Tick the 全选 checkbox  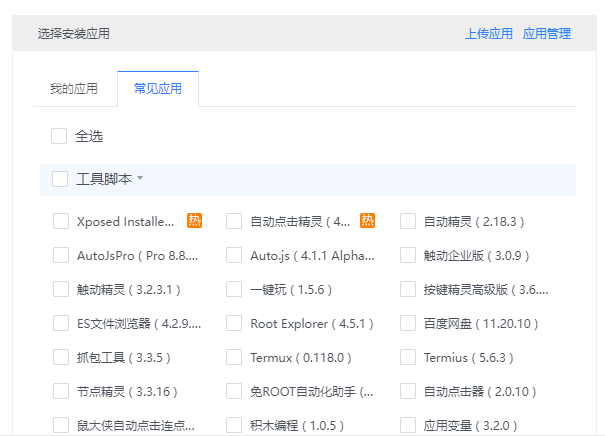coord(59,136)
